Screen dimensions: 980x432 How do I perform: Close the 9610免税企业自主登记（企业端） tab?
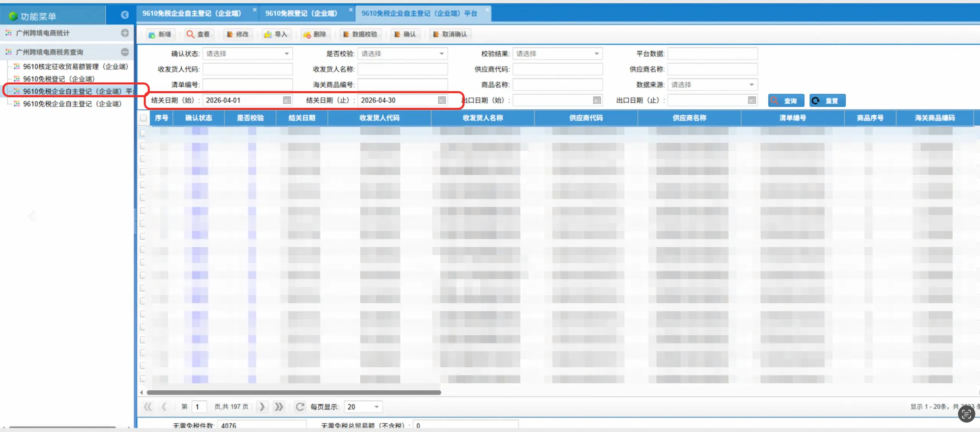[255, 10]
